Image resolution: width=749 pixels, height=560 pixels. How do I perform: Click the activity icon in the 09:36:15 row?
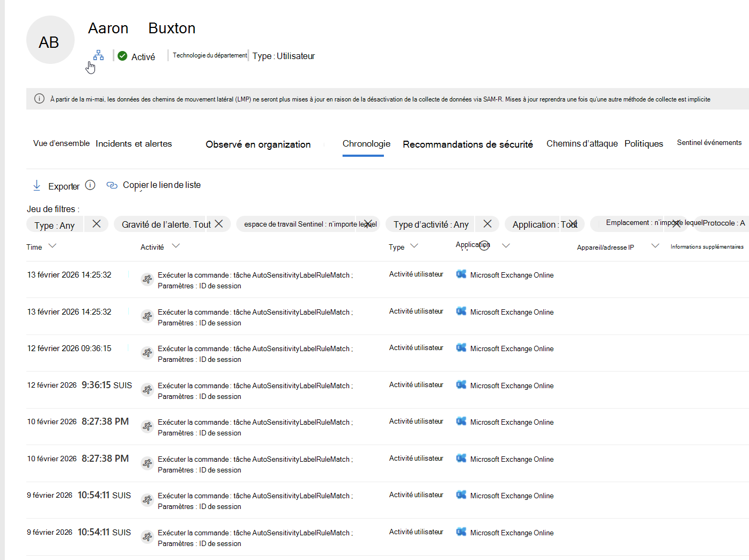coord(147,353)
